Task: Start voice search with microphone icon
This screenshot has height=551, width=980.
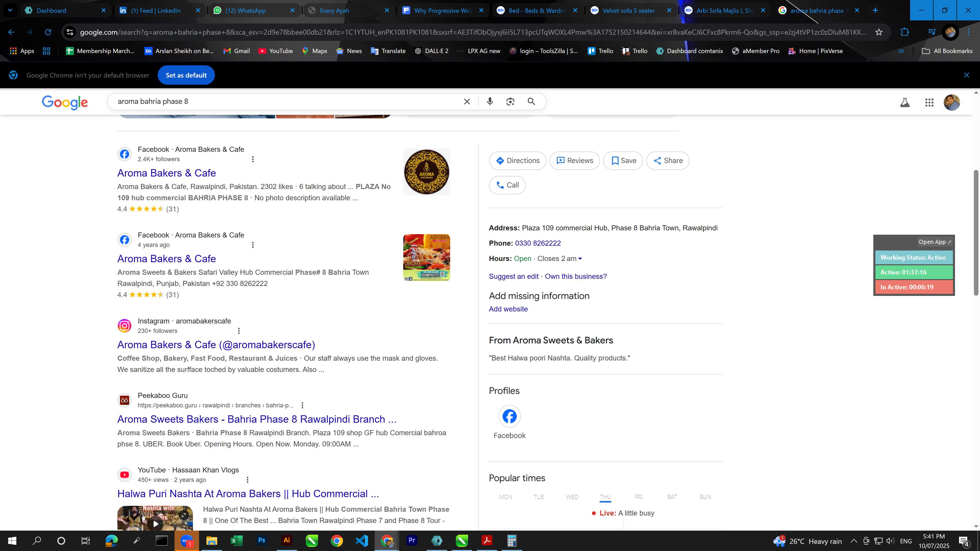Action: click(x=490, y=102)
